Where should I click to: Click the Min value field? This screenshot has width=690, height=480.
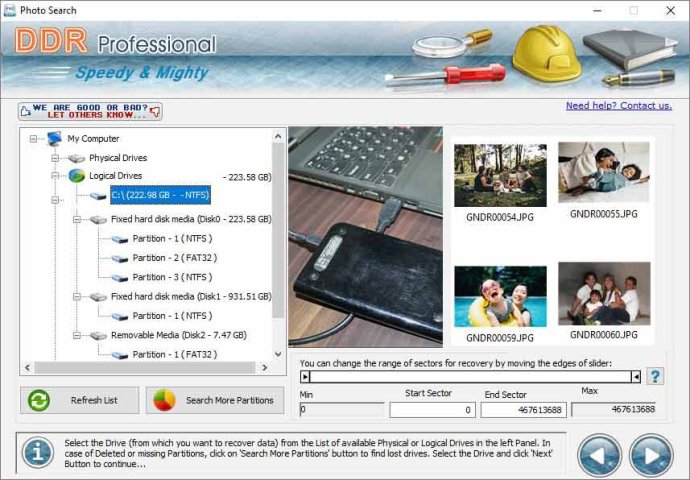coord(341,410)
